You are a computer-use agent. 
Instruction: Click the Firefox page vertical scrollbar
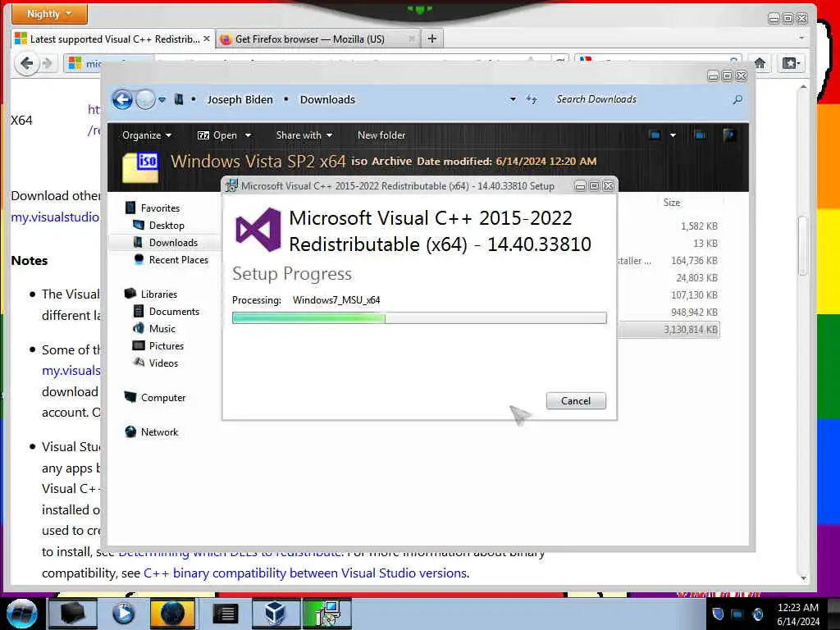pos(802,245)
